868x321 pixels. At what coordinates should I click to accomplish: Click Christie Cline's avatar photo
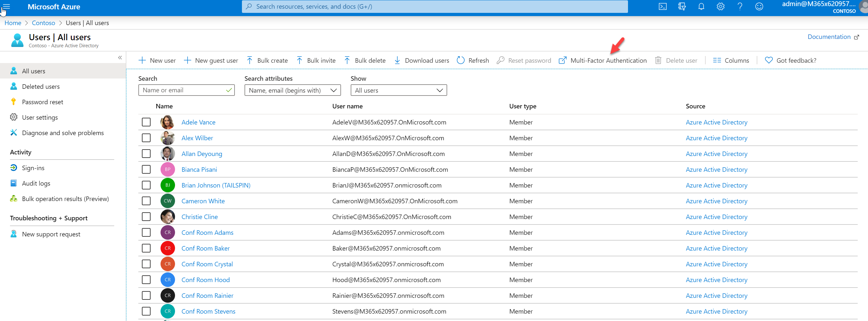click(168, 216)
